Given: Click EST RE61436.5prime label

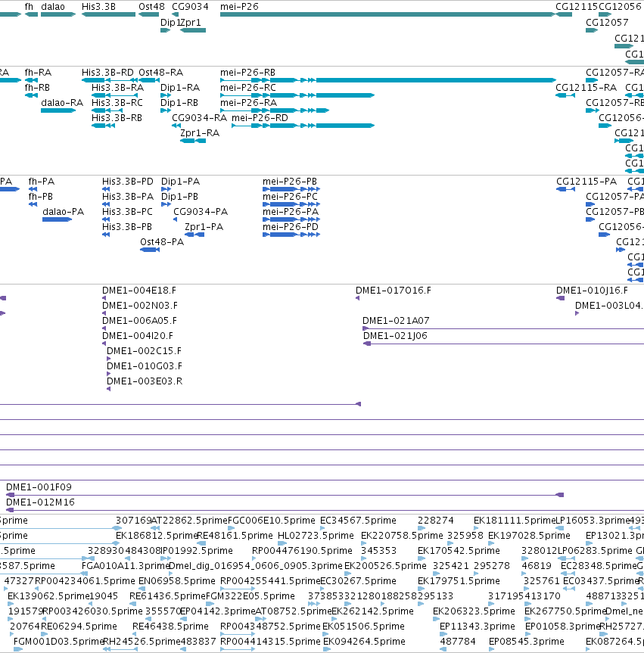Looking at the screenshot, I should coord(167,596).
